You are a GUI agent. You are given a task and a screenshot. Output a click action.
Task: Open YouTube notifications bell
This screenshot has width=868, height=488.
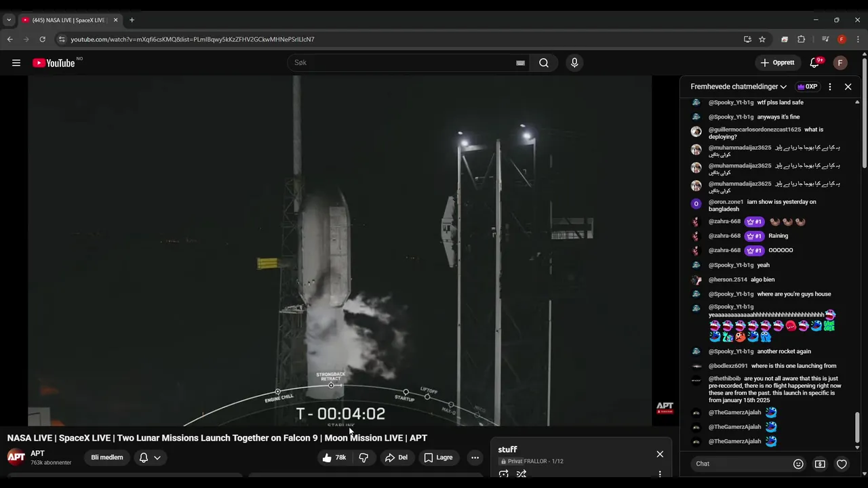point(815,63)
